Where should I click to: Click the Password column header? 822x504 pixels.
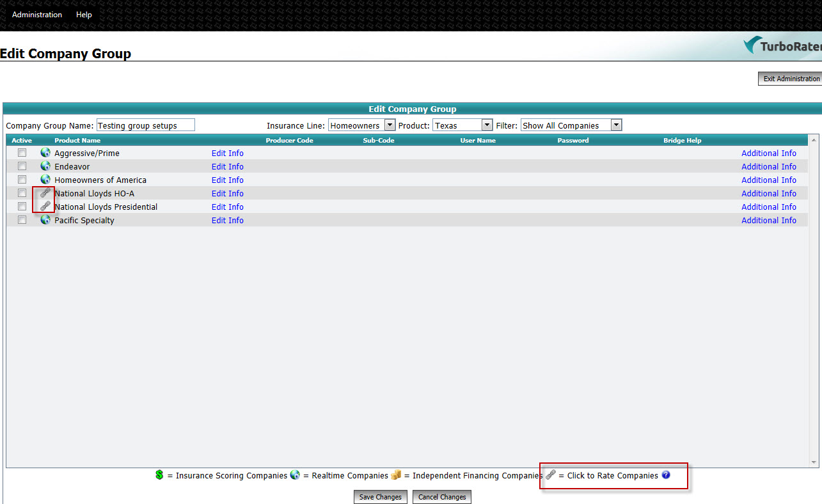[x=573, y=140]
